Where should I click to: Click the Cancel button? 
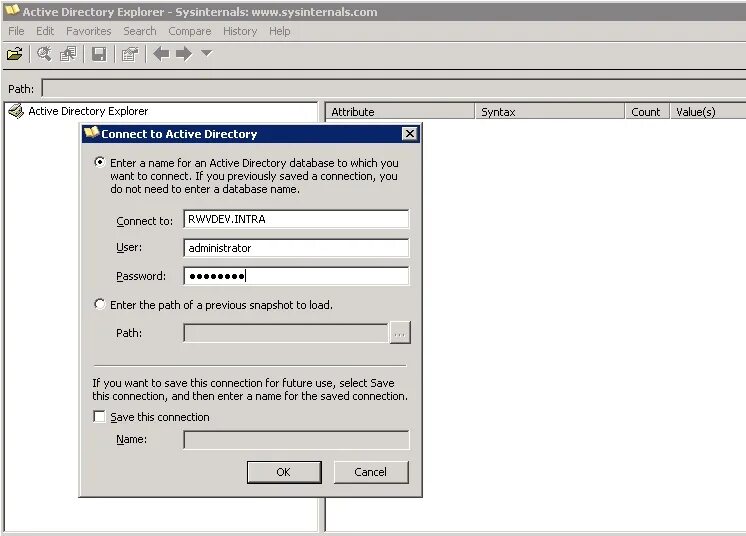click(x=371, y=472)
